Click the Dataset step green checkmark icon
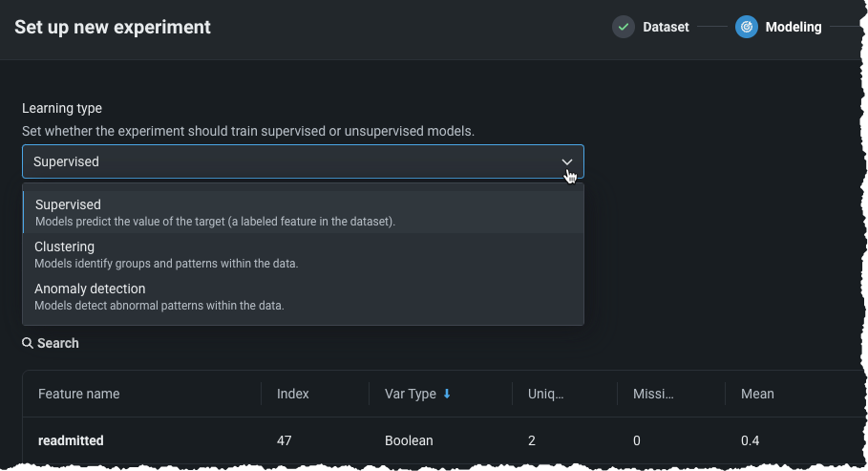The height and width of the screenshot is (471, 868). pyautogui.click(x=624, y=27)
